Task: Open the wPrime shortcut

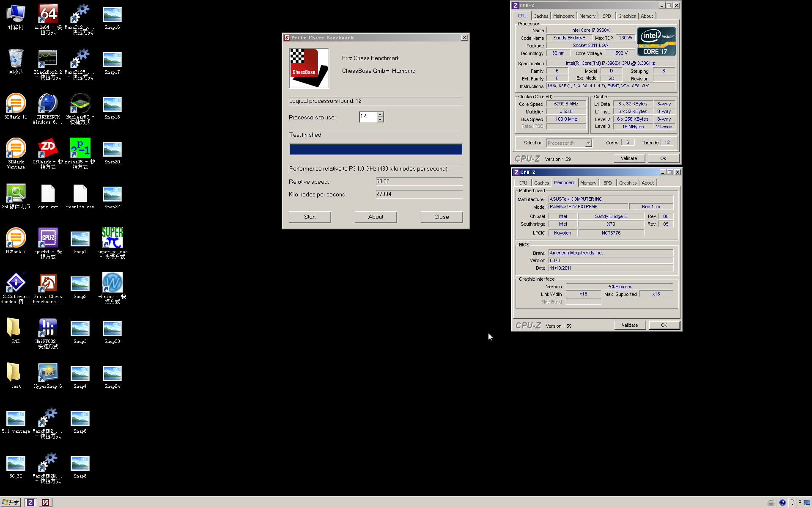Action: 112,288
